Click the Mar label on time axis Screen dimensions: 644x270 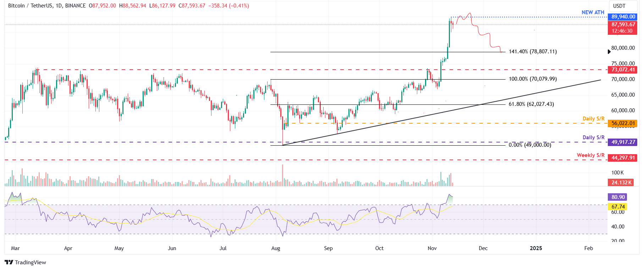15,248
